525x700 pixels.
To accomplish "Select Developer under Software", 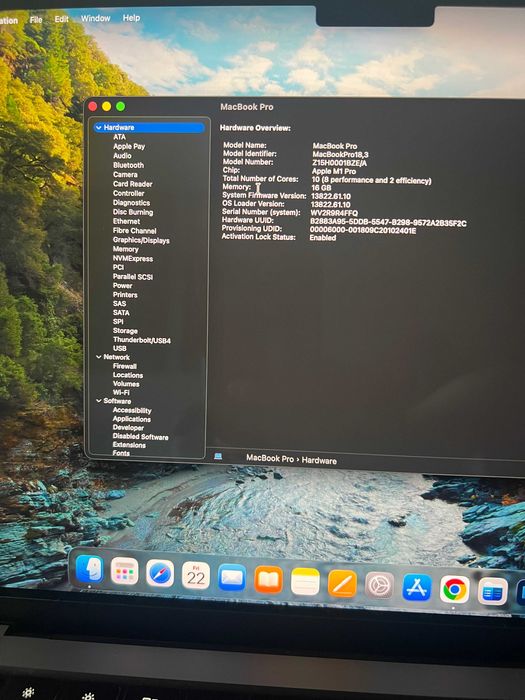I will (x=128, y=428).
